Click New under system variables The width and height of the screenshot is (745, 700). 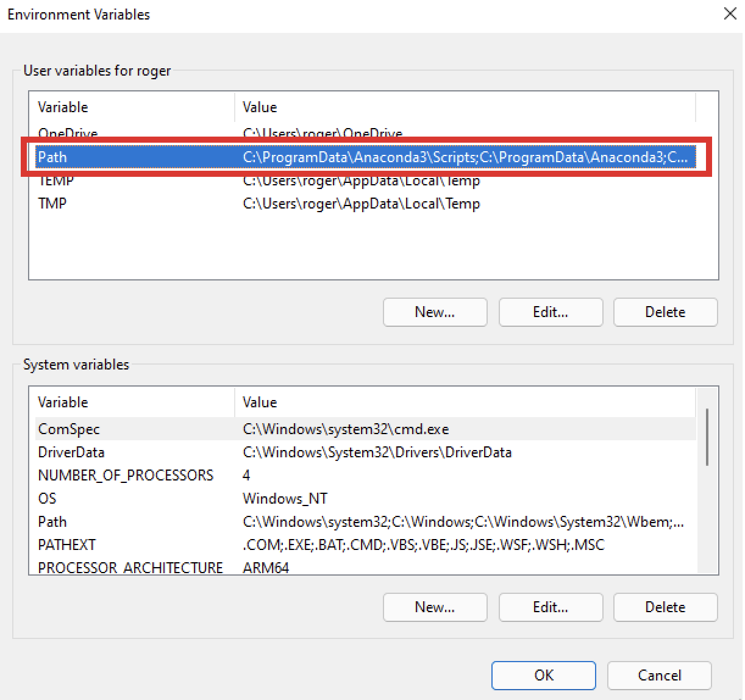435,607
